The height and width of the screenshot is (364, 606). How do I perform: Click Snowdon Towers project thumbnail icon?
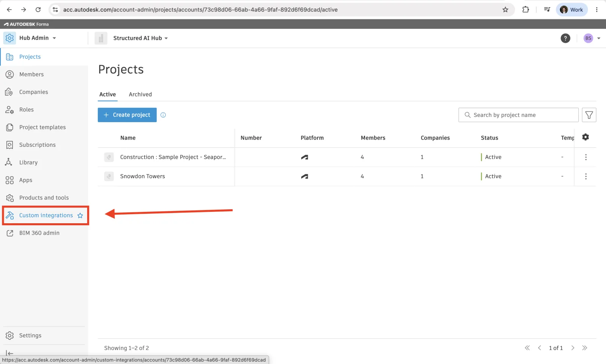(109, 176)
